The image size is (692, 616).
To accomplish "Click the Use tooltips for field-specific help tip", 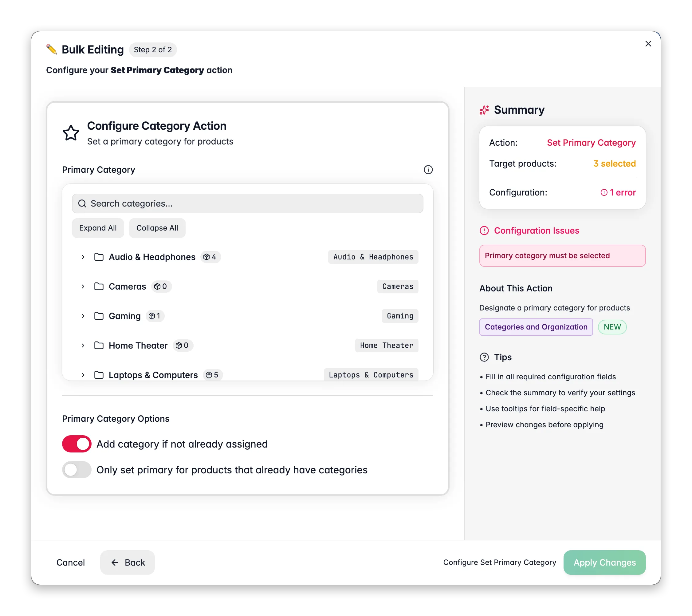I will point(545,409).
